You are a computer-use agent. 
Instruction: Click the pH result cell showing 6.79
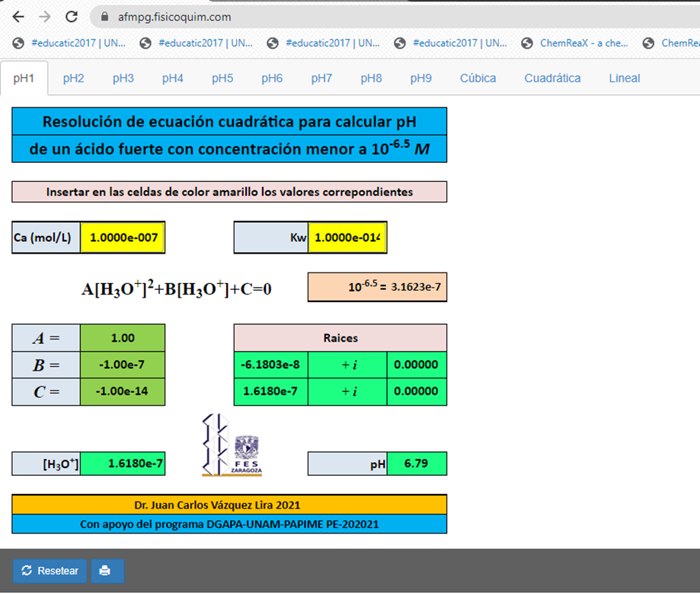pos(416,464)
